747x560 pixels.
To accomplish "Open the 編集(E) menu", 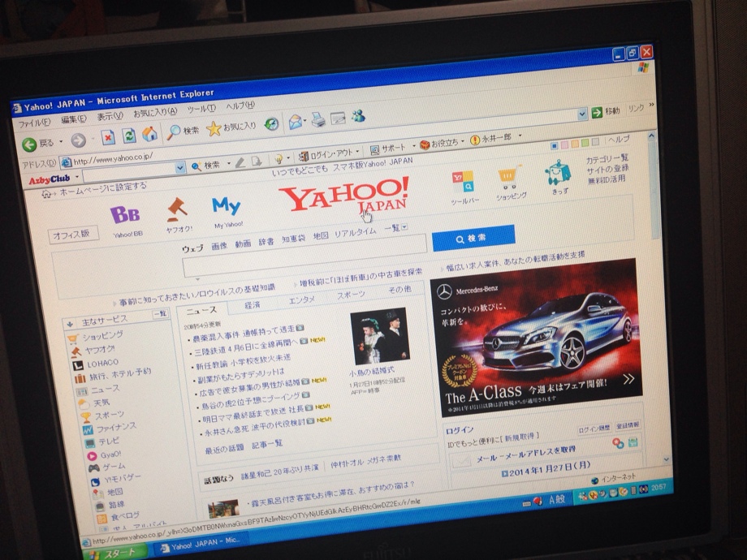I will tap(74, 119).
